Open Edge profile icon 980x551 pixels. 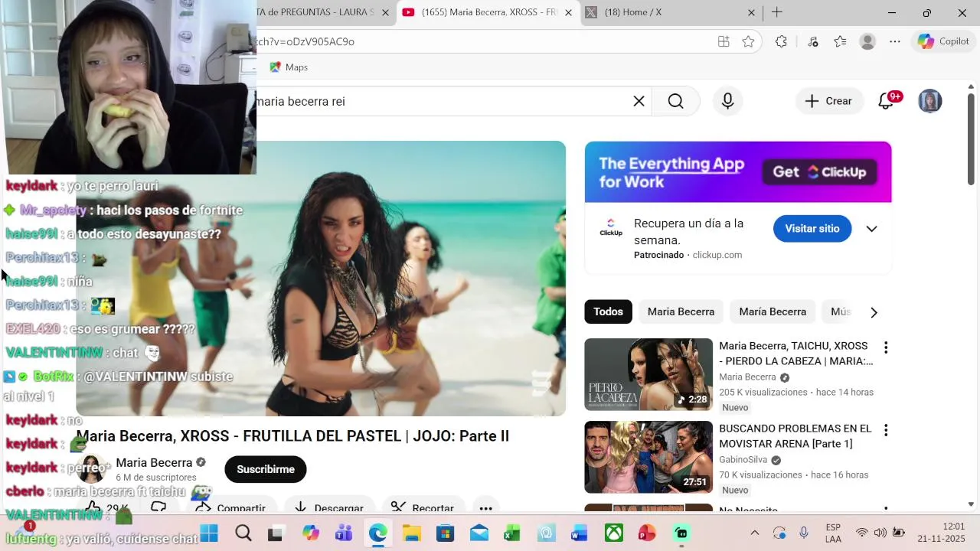tap(867, 41)
